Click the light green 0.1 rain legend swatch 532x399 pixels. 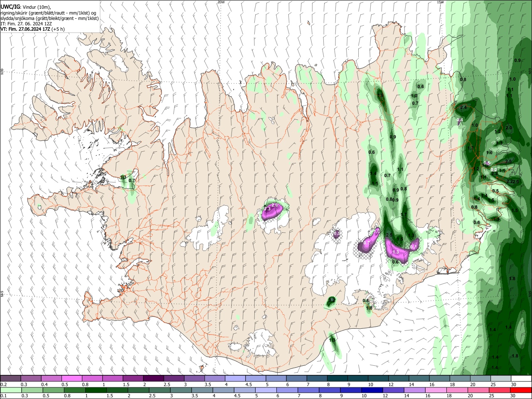[x=11, y=390]
